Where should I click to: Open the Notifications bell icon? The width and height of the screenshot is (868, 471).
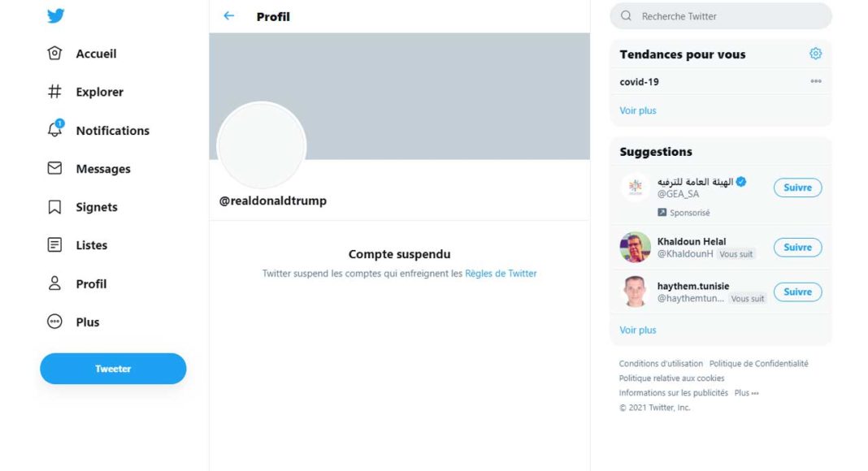click(54, 129)
